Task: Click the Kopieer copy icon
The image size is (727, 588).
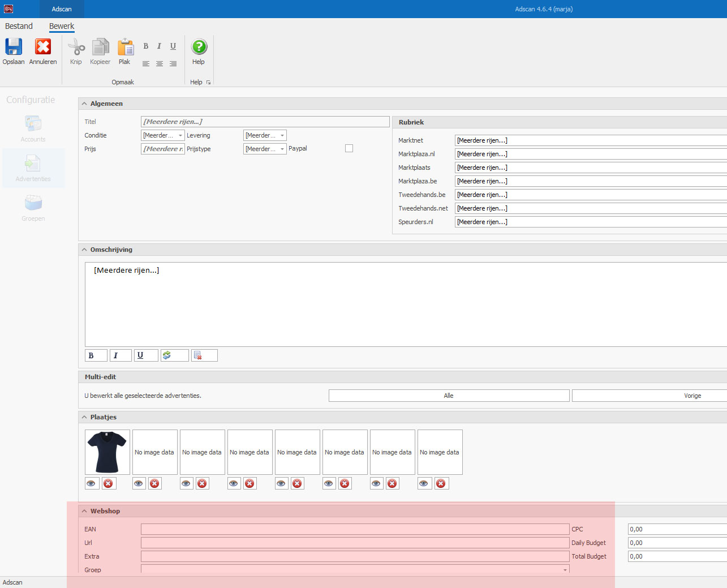Action: point(100,47)
